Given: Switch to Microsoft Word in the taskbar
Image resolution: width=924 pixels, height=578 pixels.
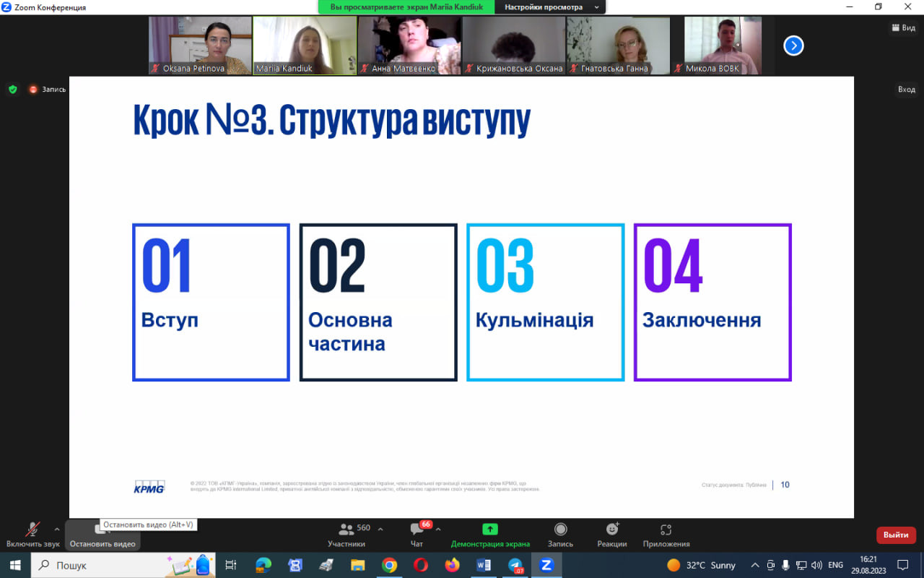Looking at the screenshot, I should click(x=484, y=565).
